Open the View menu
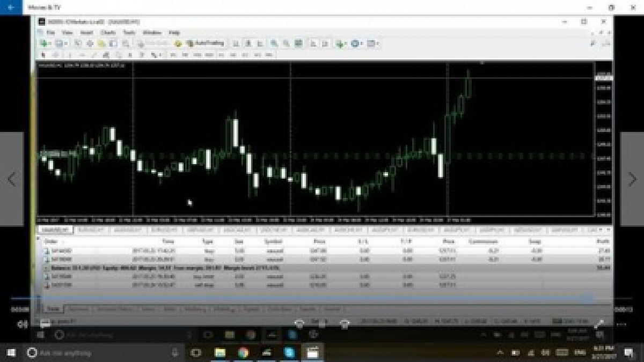The height and width of the screenshot is (362, 644). pyautogui.click(x=67, y=32)
